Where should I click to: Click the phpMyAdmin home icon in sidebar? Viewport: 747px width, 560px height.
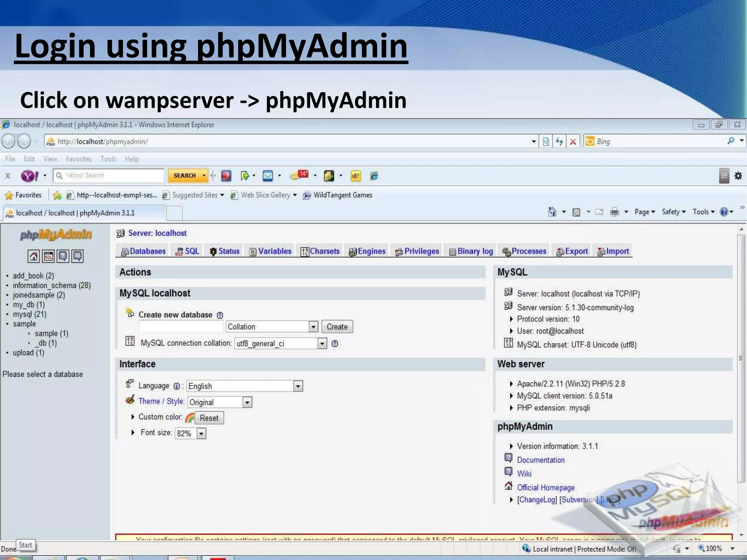(x=34, y=256)
